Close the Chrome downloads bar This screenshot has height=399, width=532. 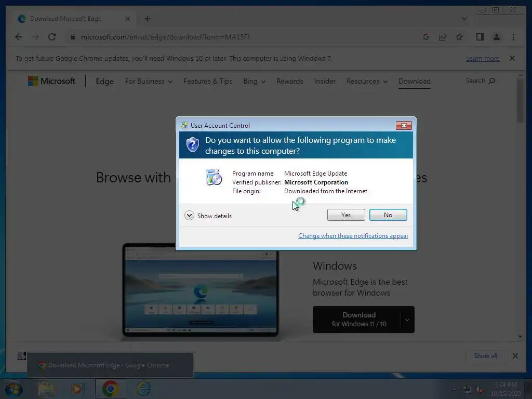515,356
